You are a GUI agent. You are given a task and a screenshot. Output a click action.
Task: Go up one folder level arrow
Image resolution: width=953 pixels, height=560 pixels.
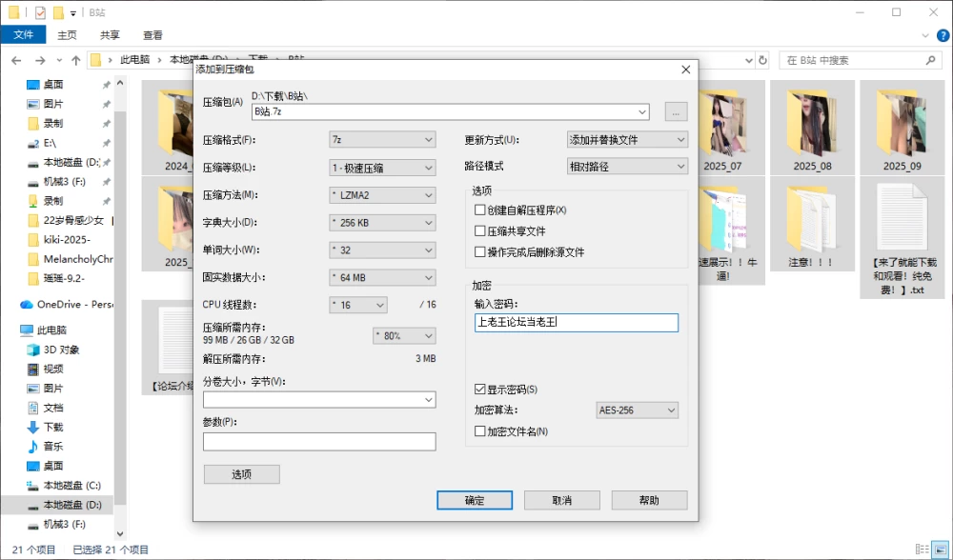[76, 60]
